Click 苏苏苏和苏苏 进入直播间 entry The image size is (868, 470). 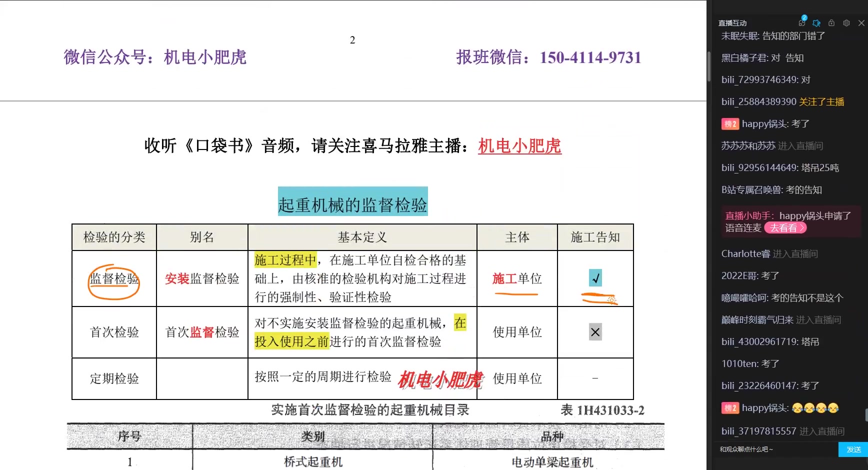pyautogui.click(x=772, y=146)
